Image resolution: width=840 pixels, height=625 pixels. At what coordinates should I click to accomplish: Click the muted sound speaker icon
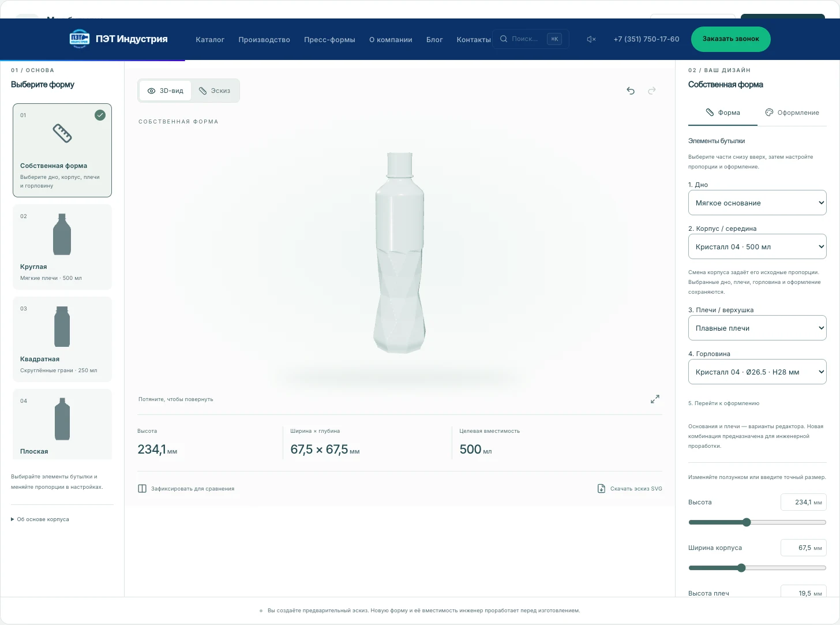click(x=591, y=39)
